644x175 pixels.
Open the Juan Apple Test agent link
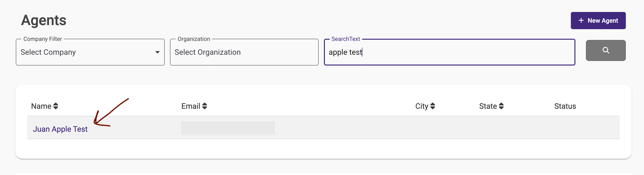point(60,129)
